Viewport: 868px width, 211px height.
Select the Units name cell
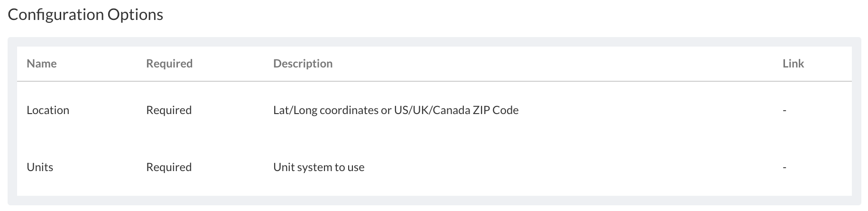point(40,167)
